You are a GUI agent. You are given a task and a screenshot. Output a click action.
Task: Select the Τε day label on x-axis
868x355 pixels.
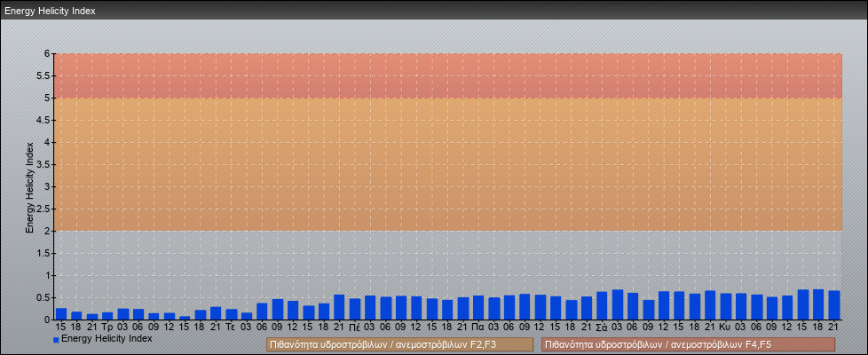coord(231,327)
